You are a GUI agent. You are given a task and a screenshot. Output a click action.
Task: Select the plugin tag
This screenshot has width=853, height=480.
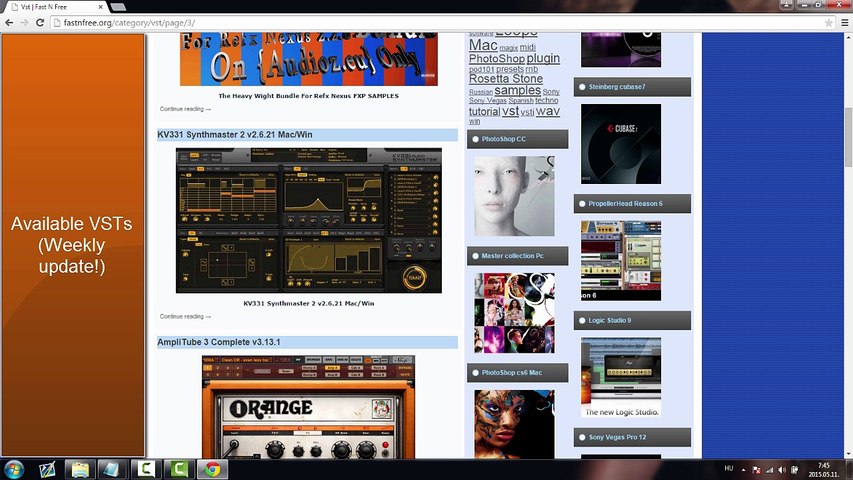(x=543, y=58)
